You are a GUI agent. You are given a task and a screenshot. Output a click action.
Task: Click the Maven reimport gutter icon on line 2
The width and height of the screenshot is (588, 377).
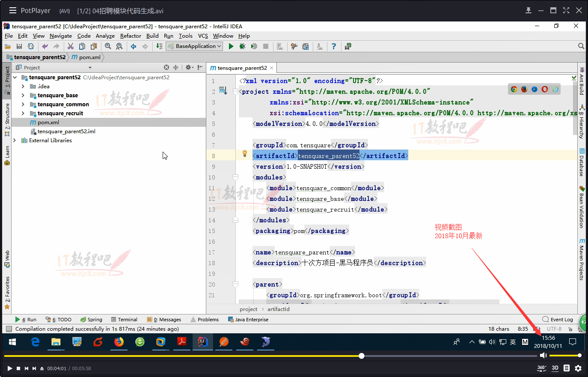point(223,90)
